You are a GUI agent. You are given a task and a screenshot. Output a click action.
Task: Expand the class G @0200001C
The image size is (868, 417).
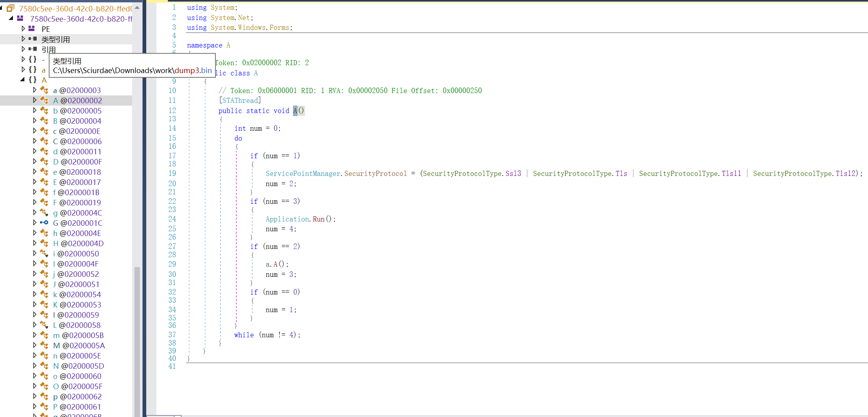[x=35, y=223]
